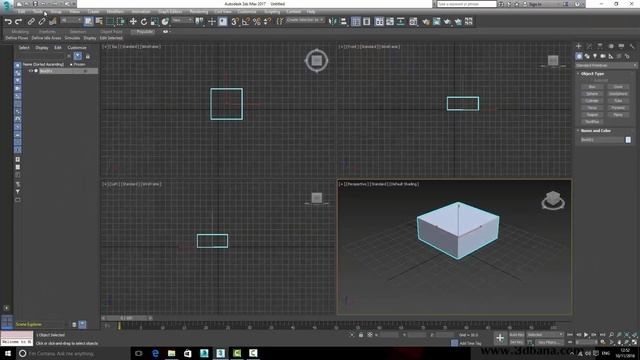The image size is (640, 360).
Task: Select the Lights category icon
Action: 595,56
